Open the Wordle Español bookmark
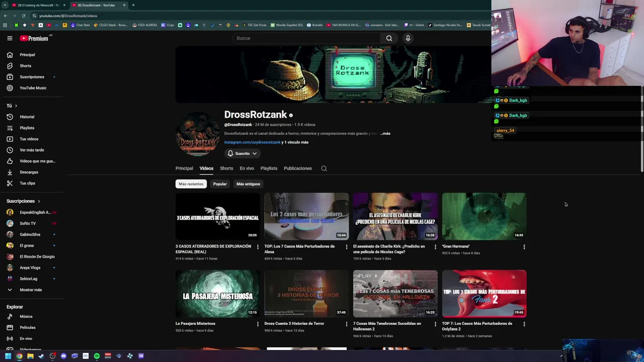Screen dimensions: 644x362 pyautogui.click(x=287, y=25)
